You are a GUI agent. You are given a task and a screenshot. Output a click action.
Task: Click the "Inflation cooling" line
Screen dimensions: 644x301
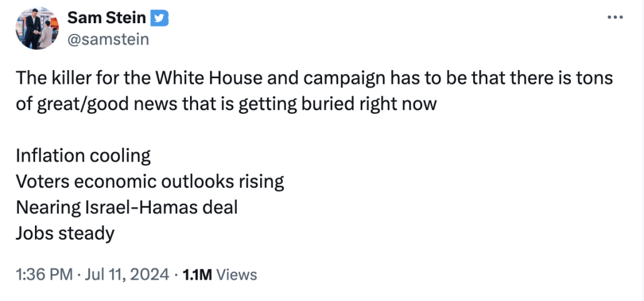[83, 155]
